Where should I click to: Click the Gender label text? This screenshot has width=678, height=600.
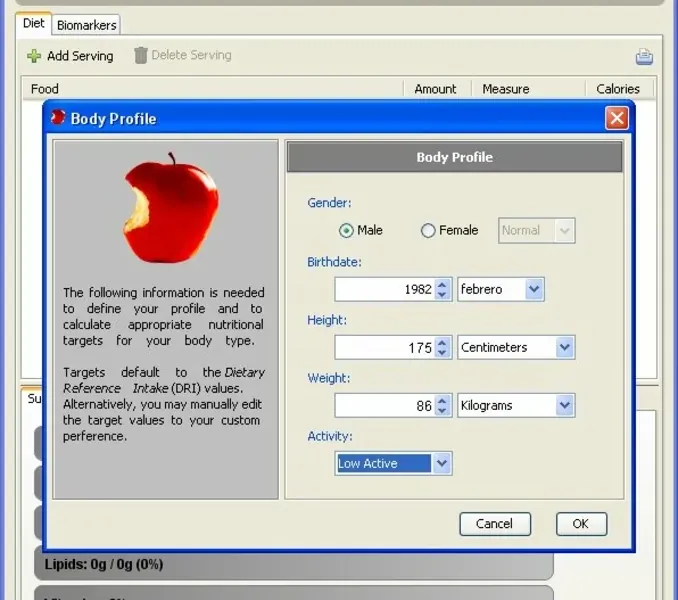click(x=329, y=203)
